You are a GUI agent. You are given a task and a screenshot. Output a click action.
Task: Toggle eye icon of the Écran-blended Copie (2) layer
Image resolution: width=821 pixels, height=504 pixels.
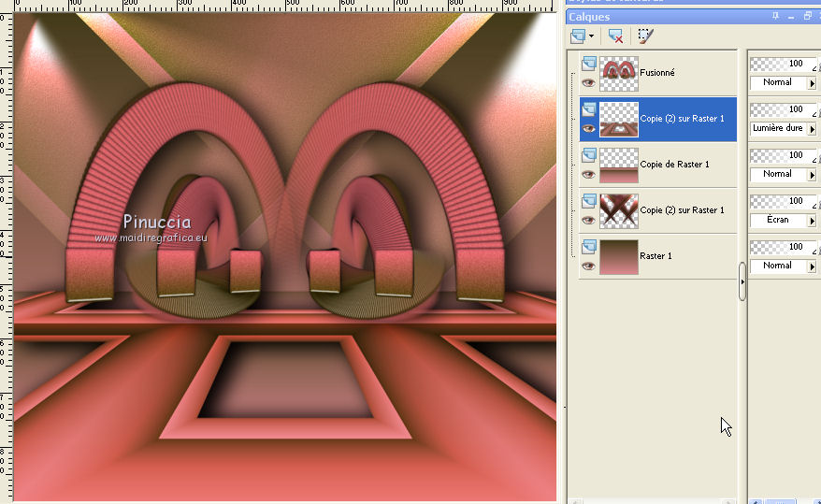[x=588, y=221]
